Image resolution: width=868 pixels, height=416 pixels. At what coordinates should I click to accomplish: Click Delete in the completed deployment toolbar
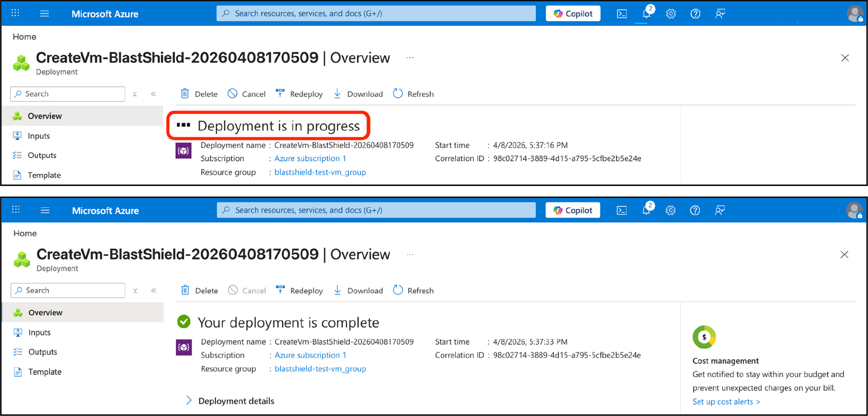click(x=200, y=290)
